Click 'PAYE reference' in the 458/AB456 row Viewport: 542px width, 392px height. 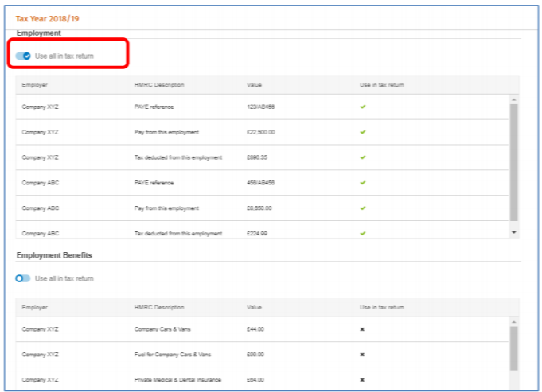click(154, 183)
